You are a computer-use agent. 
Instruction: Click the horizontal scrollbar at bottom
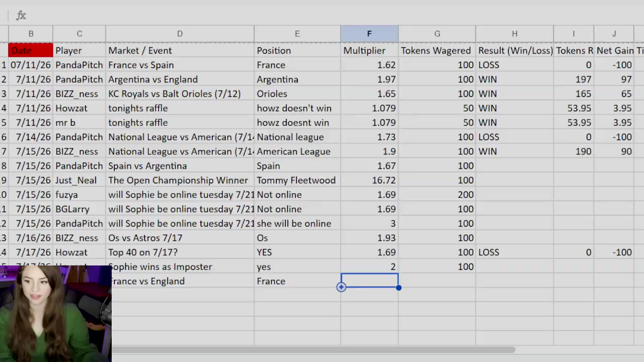[314, 350]
